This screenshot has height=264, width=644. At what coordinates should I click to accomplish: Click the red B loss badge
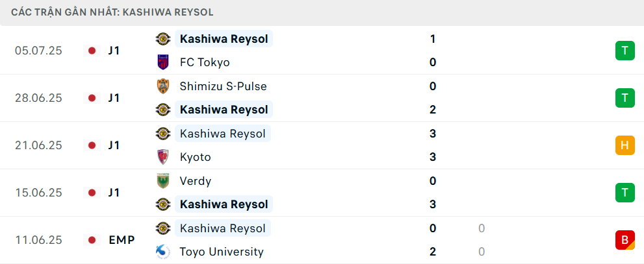pyautogui.click(x=625, y=240)
